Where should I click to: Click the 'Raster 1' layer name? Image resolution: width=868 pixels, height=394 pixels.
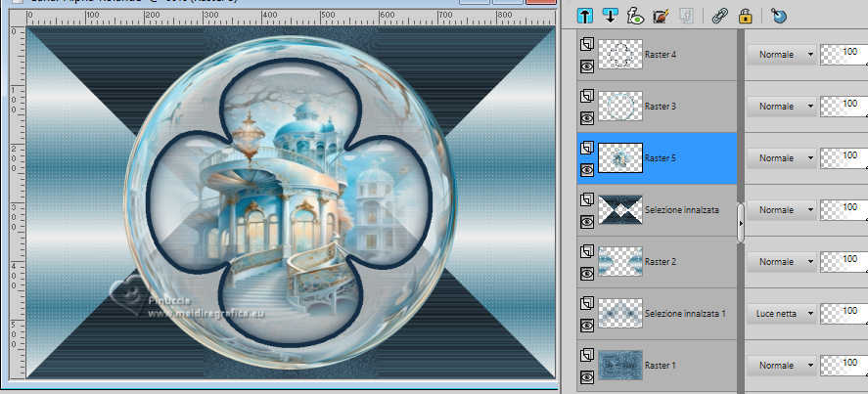(661, 366)
